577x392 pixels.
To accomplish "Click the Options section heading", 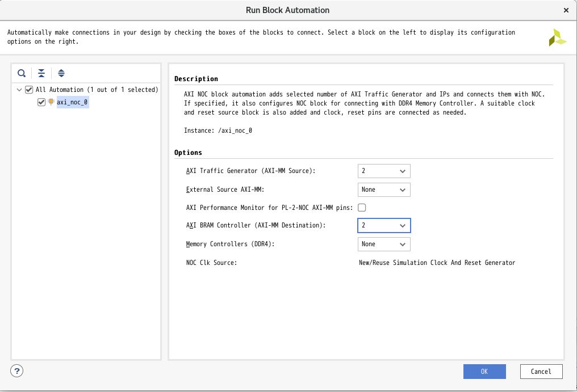I will click(188, 153).
